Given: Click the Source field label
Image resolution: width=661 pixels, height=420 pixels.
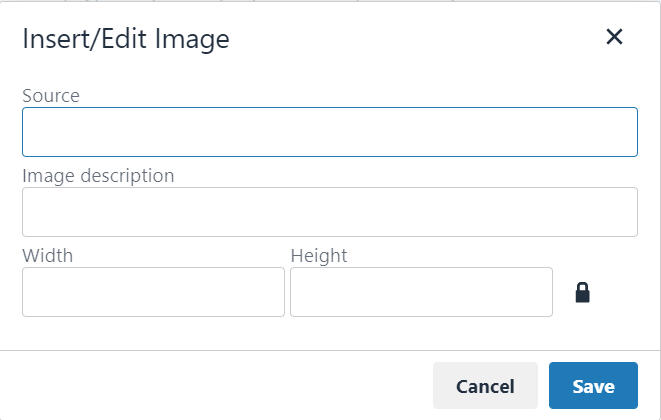Looking at the screenshot, I should point(51,96).
